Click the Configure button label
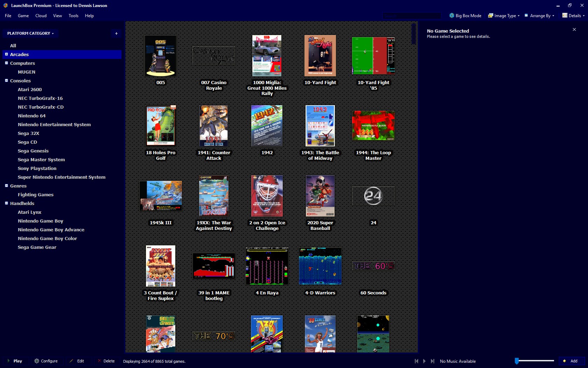 click(49, 361)
